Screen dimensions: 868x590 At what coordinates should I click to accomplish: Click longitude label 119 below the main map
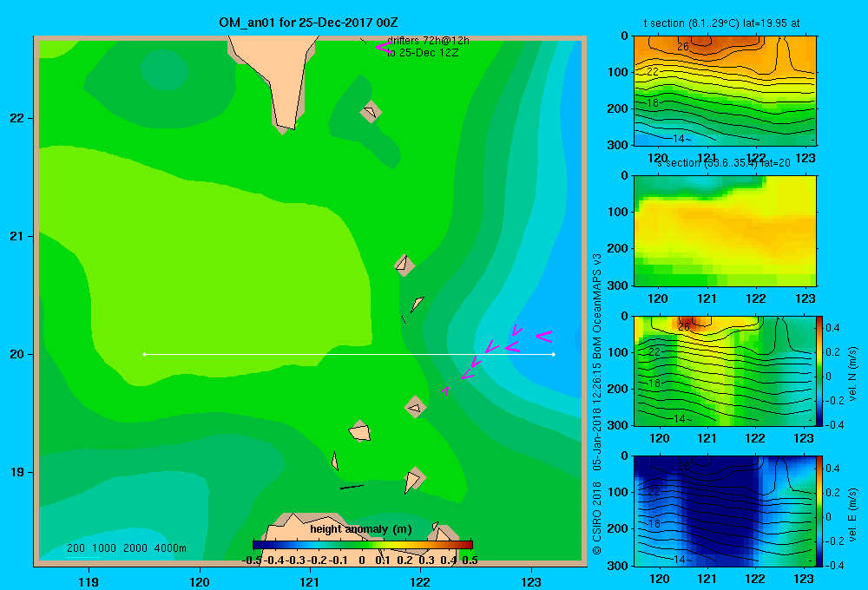89,581
